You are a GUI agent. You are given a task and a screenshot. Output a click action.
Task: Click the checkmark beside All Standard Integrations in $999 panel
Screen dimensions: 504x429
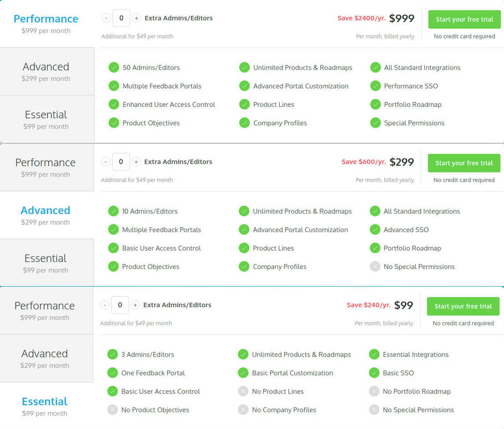375,67
